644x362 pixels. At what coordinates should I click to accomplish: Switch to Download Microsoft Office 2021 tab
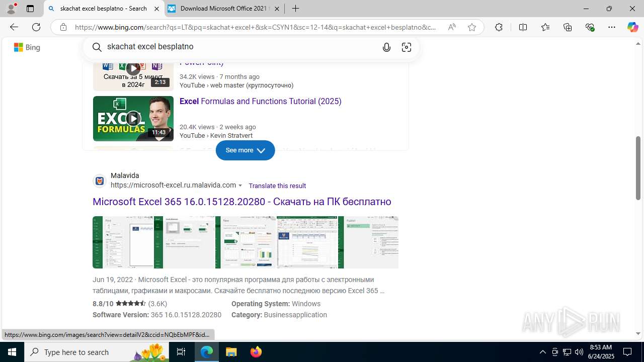(x=225, y=9)
